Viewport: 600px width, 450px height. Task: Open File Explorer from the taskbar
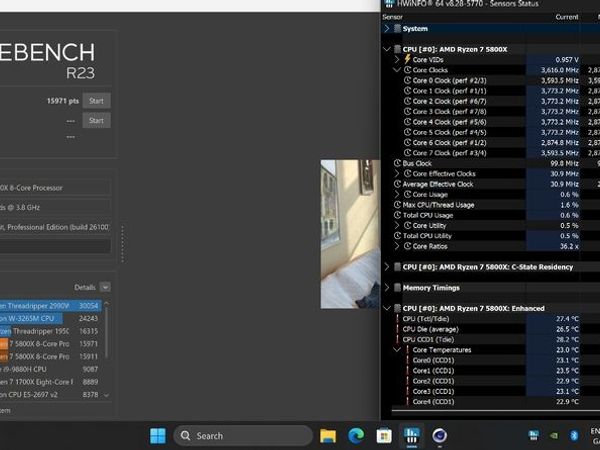[328, 435]
